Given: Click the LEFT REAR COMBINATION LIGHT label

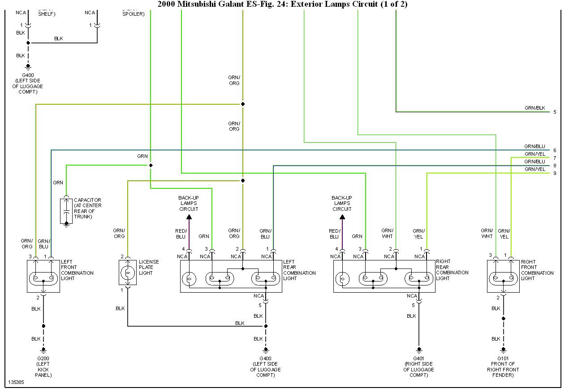Looking at the screenshot, I should coord(299,270).
